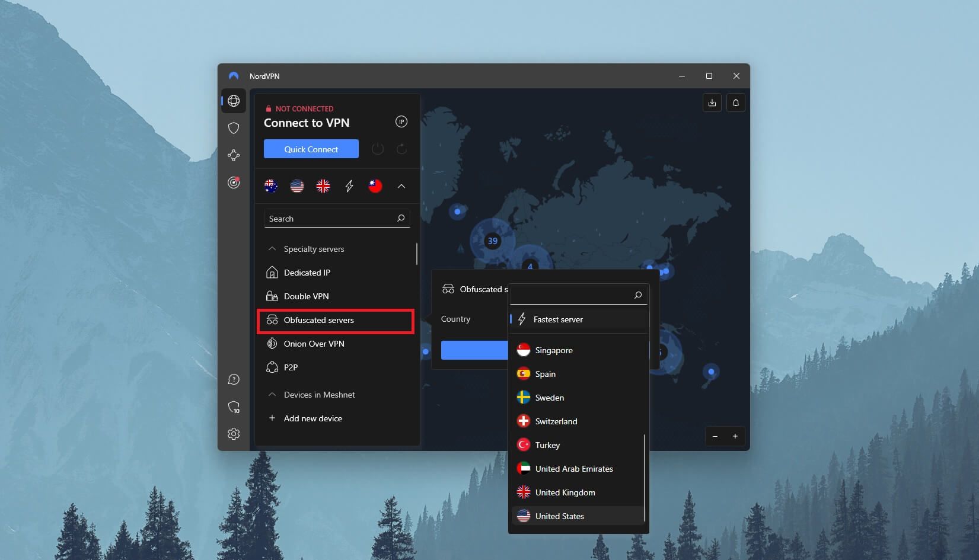Viewport: 979px width, 560px height.
Task: Open the notifications bell icon
Action: (x=736, y=103)
